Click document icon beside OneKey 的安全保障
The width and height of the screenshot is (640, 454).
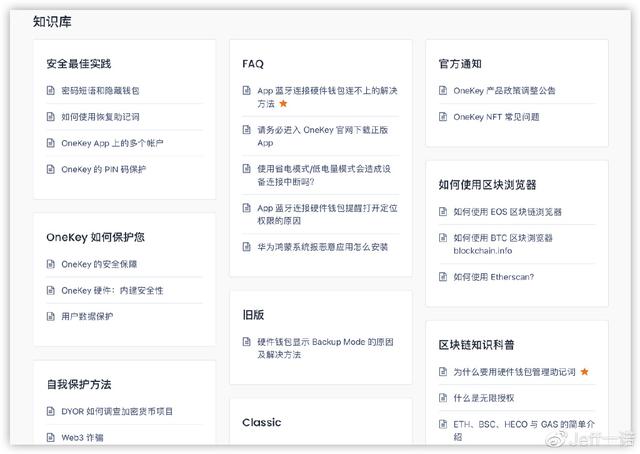pyautogui.click(x=51, y=264)
